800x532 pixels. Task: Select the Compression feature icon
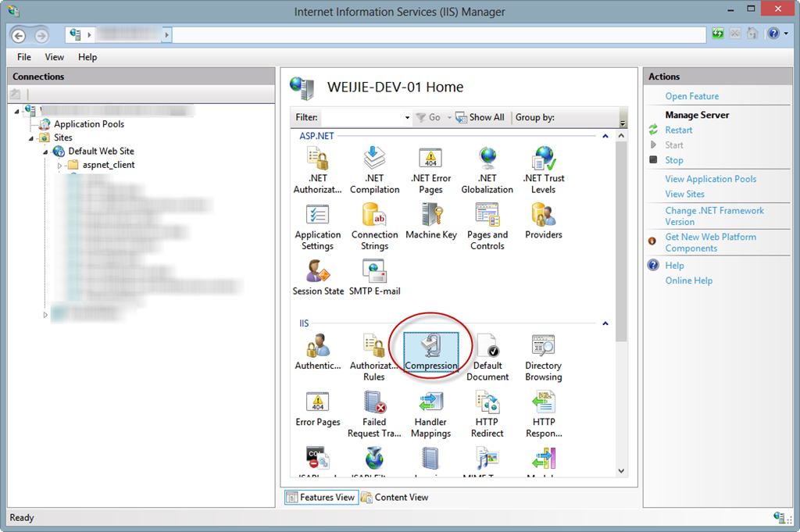(x=430, y=352)
